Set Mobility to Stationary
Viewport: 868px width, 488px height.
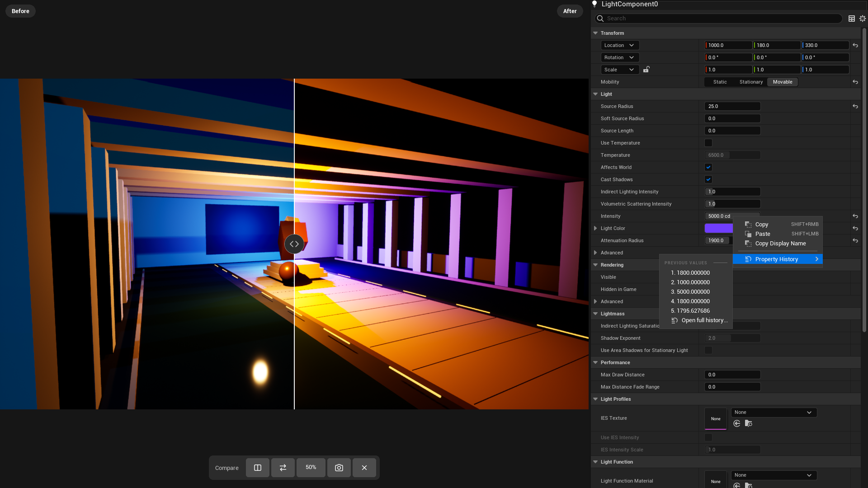click(751, 82)
